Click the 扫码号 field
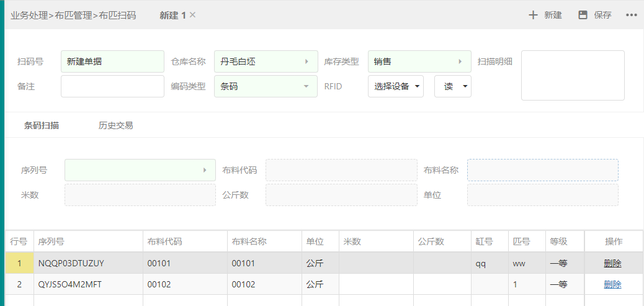The width and height of the screenshot is (644, 306). coord(112,61)
